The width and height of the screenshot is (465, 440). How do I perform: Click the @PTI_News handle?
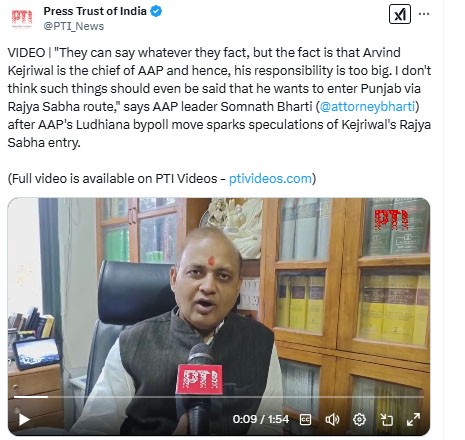click(74, 26)
